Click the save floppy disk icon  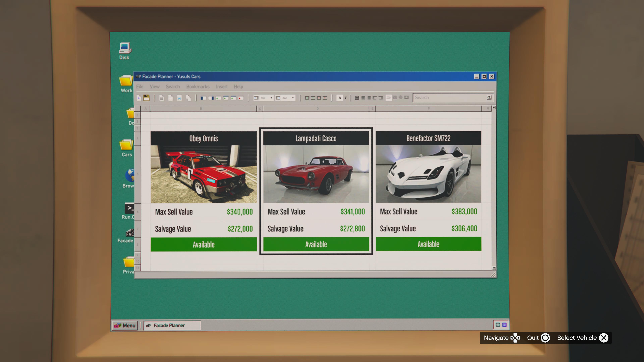coord(147,98)
